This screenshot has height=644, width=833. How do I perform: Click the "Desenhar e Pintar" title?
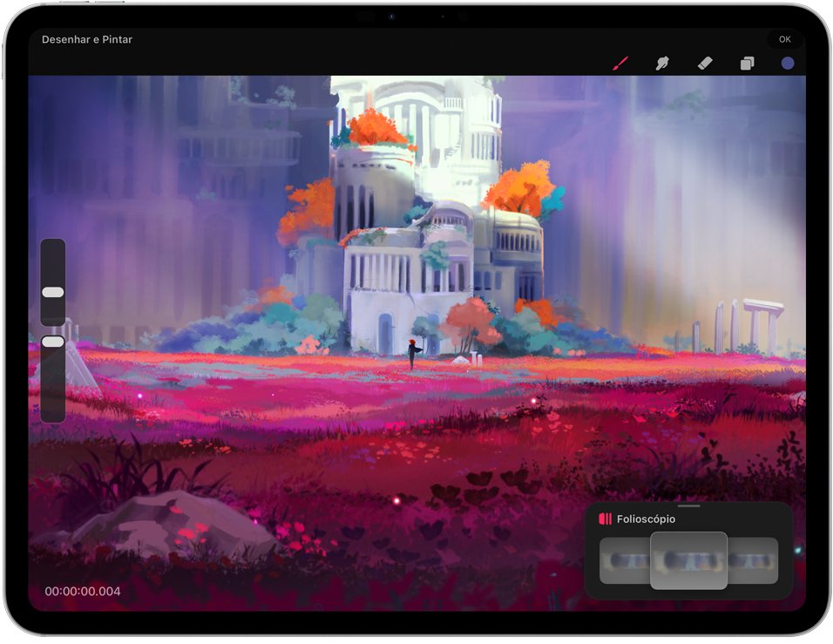[x=87, y=39]
